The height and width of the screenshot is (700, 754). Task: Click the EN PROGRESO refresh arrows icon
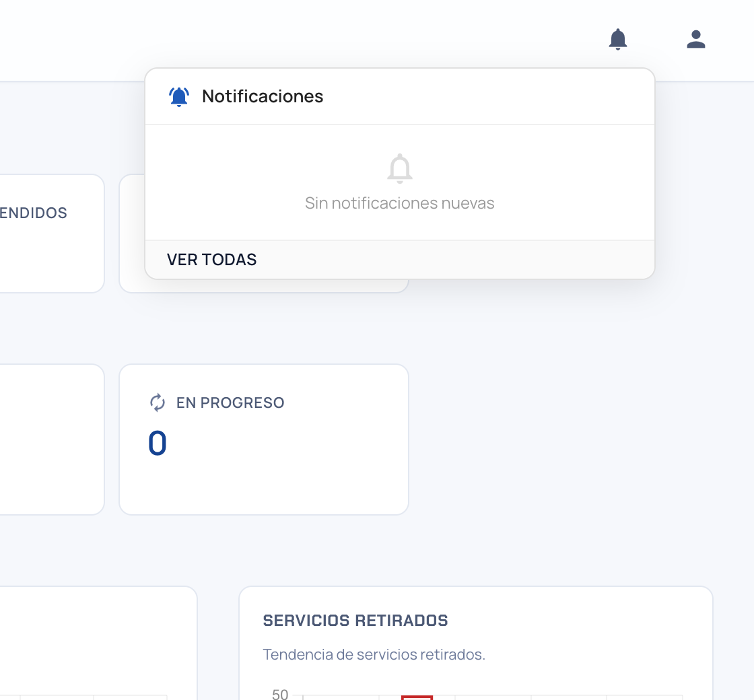[158, 403]
